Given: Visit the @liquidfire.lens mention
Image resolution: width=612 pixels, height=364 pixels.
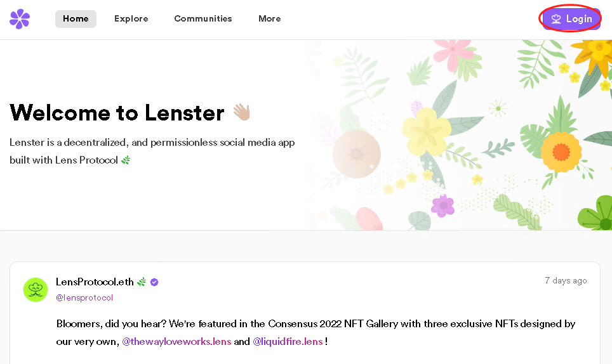Looking at the screenshot, I should point(288,342).
